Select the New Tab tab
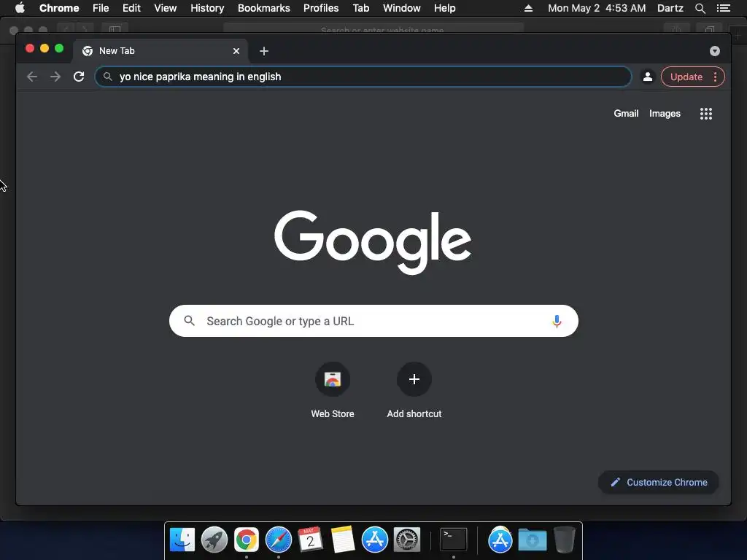 [x=160, y=51]
